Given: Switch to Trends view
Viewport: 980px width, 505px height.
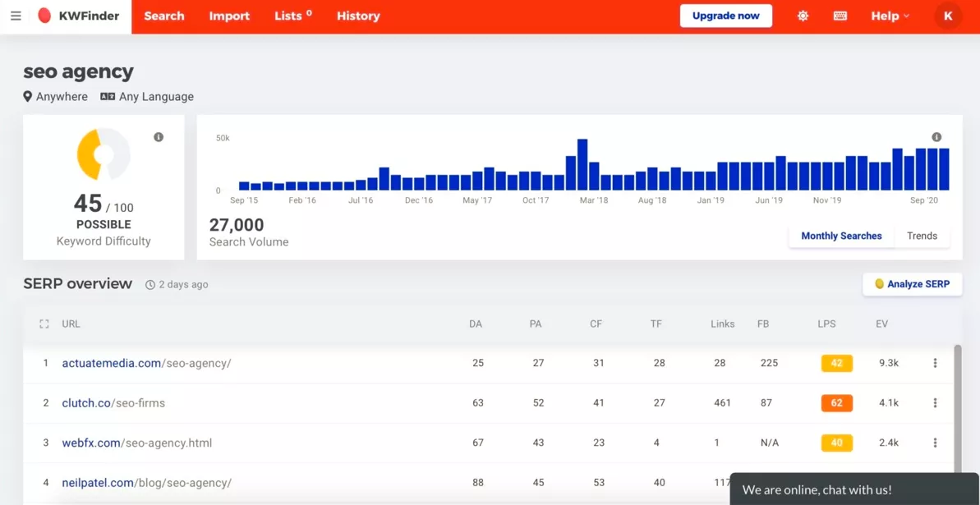Looking at the screenshot, I should tap(922, 236).
